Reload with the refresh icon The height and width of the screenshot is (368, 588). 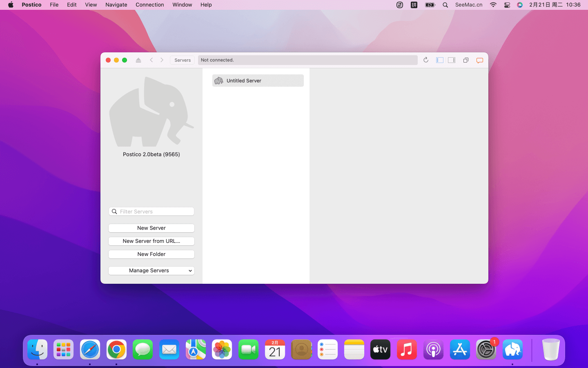pyautogui.click(x=426, y=60)
